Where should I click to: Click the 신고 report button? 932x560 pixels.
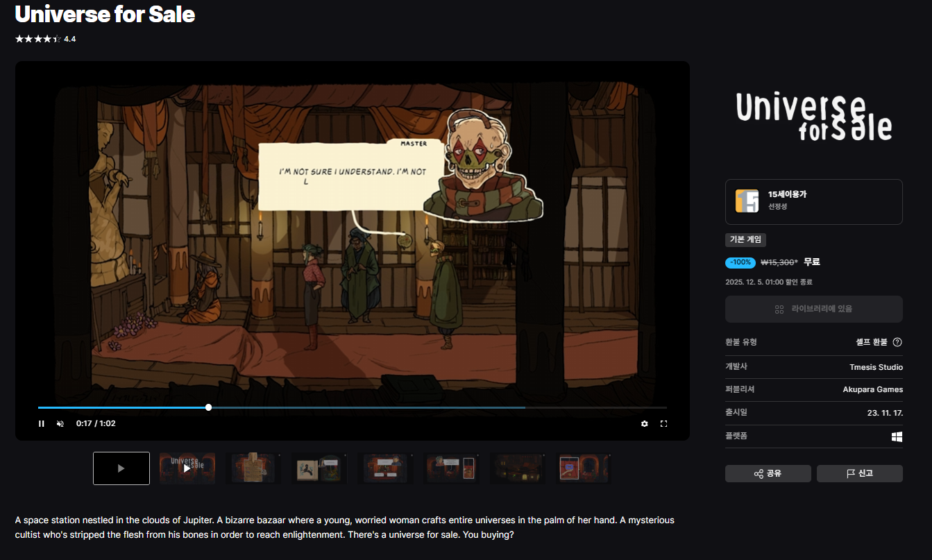tap(859, 473)
